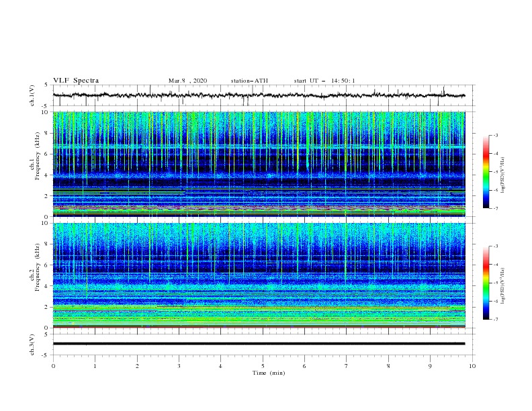Click the ch.1 spectrogram color bar
Viewport: 532px width, 411px height.
pos(486,172)
